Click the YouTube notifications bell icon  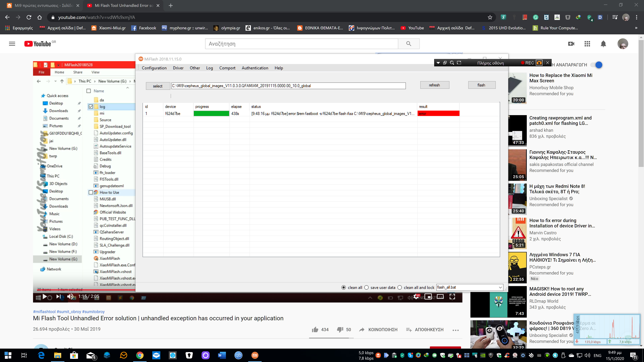tap(603, 44)
